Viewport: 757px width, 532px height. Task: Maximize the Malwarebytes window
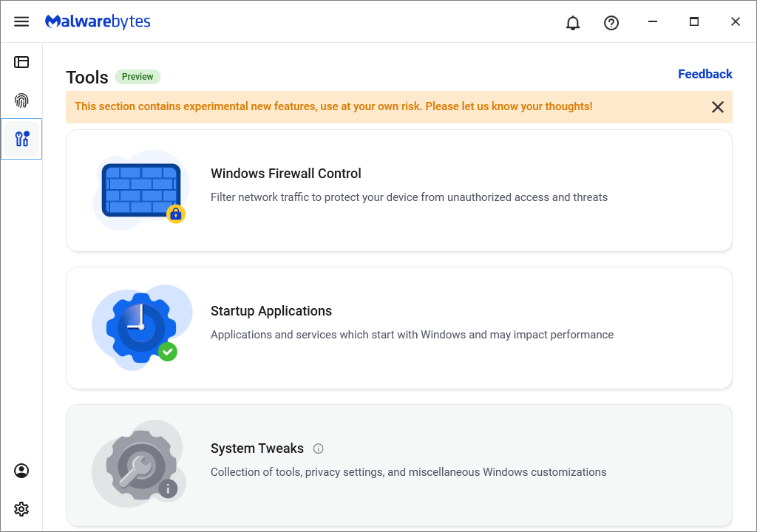click(693, 21)
